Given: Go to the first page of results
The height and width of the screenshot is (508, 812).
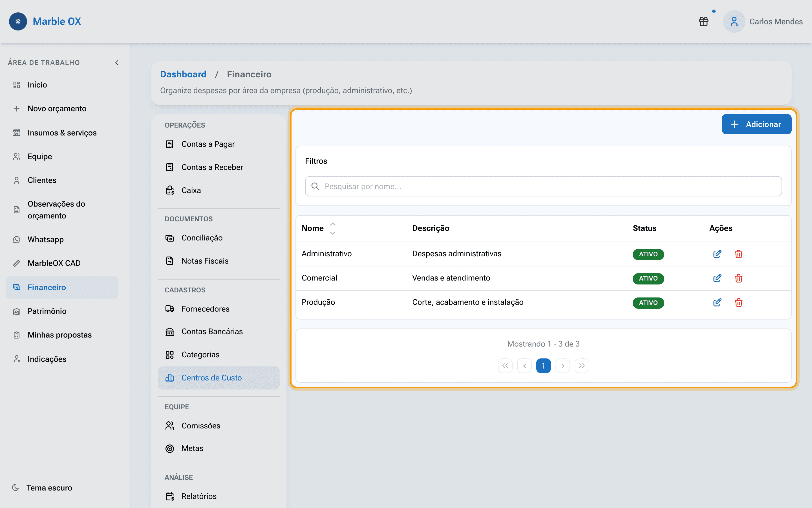Looking at the screenshot, I should click(x=505, y=365).
